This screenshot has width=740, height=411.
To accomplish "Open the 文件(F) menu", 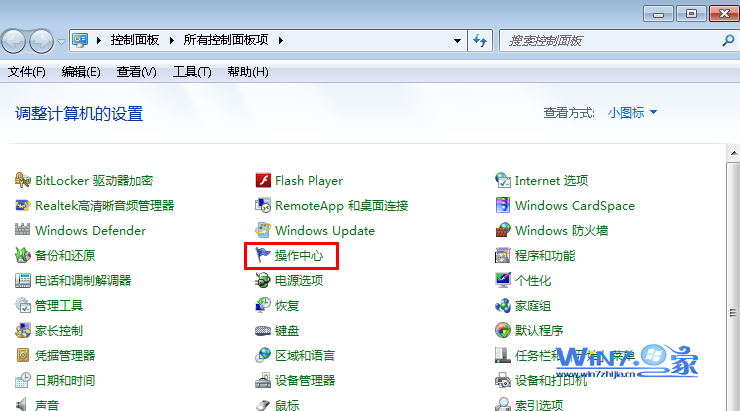I will click(x=26, y=72).
